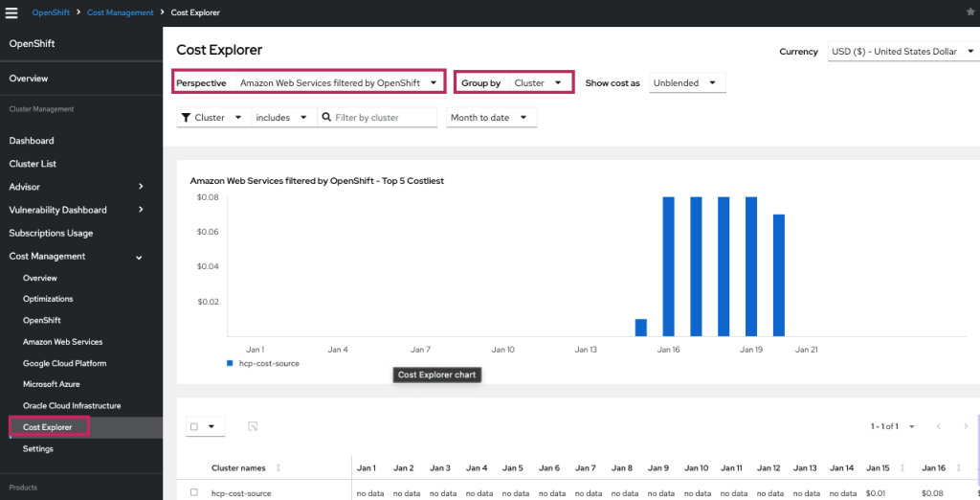
Task: Click the Cost Management breadcrumb link
Action: point(120,12)
